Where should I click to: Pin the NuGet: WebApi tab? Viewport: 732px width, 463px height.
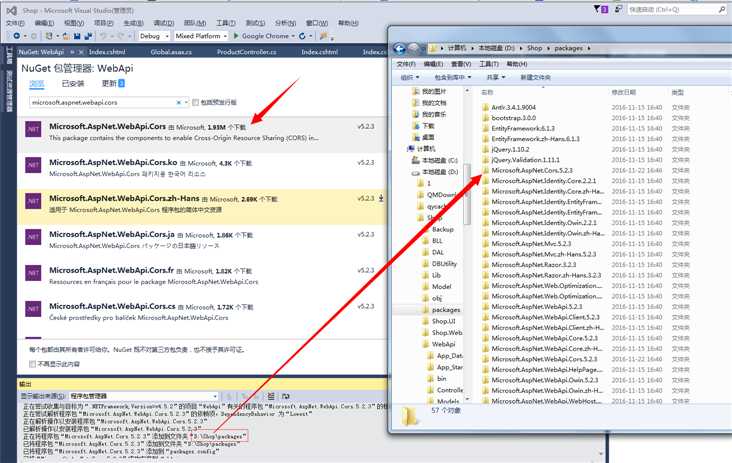72,52
